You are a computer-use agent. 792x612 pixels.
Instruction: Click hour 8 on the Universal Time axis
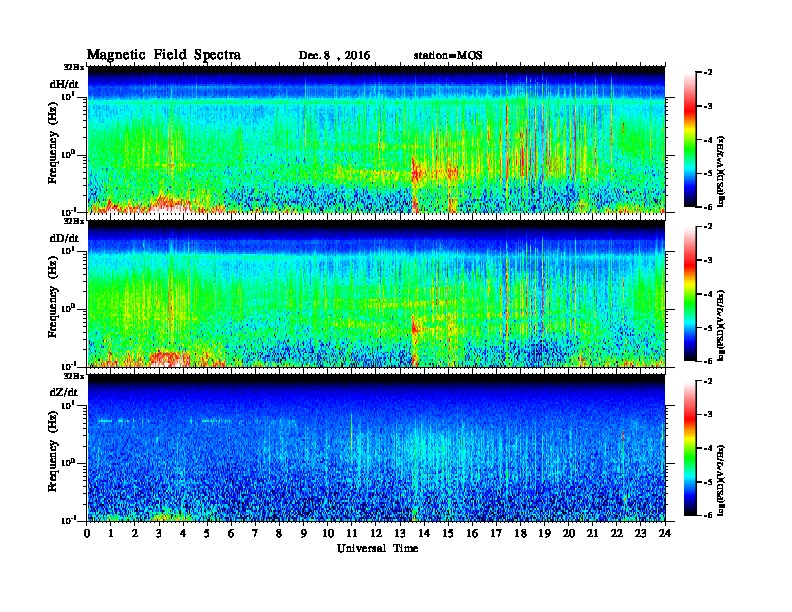point(279,534)
